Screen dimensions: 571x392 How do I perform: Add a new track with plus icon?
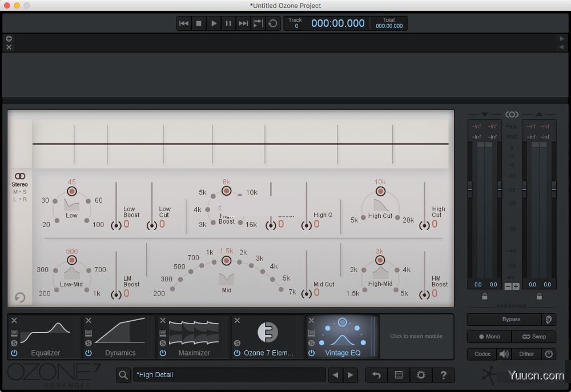[9, 39]
